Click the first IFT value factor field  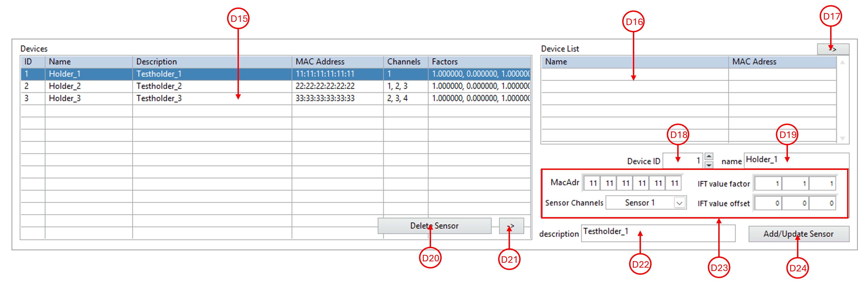click(x=768, y=184)
